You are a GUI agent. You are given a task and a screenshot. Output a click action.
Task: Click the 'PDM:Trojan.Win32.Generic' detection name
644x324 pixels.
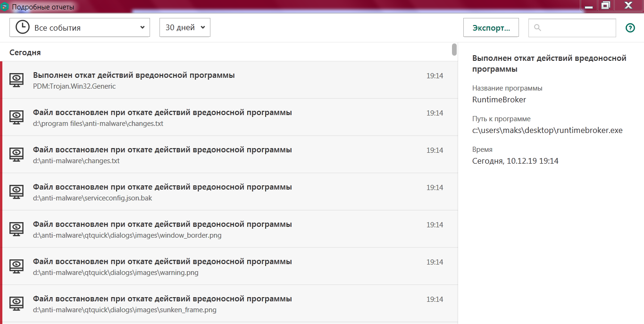[75, 86]
